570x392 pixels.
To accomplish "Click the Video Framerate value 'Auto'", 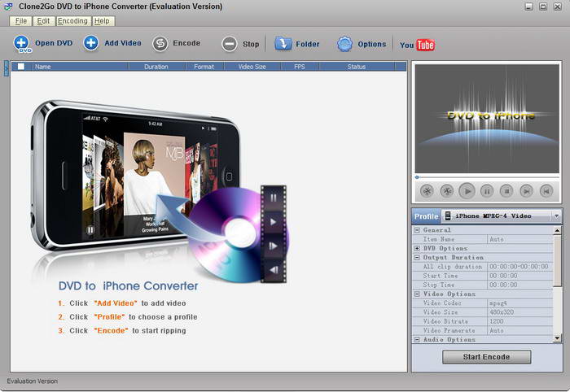I will (520, 330).
